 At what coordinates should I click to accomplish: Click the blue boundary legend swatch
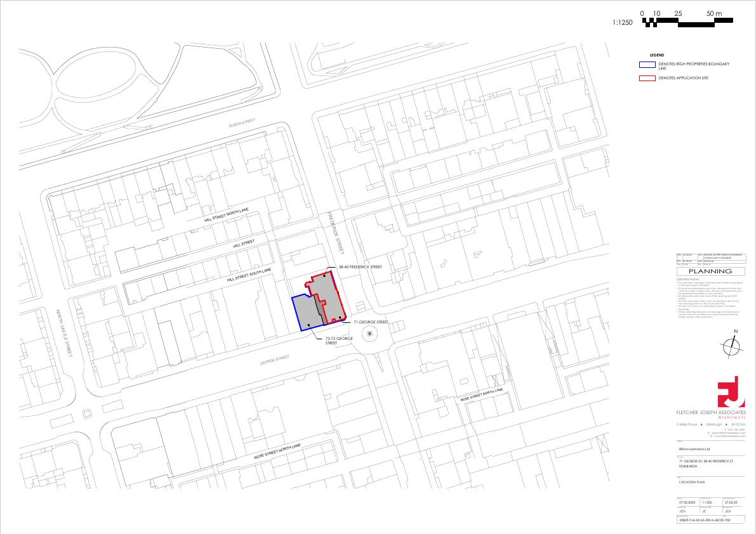(x=647, y=65)
